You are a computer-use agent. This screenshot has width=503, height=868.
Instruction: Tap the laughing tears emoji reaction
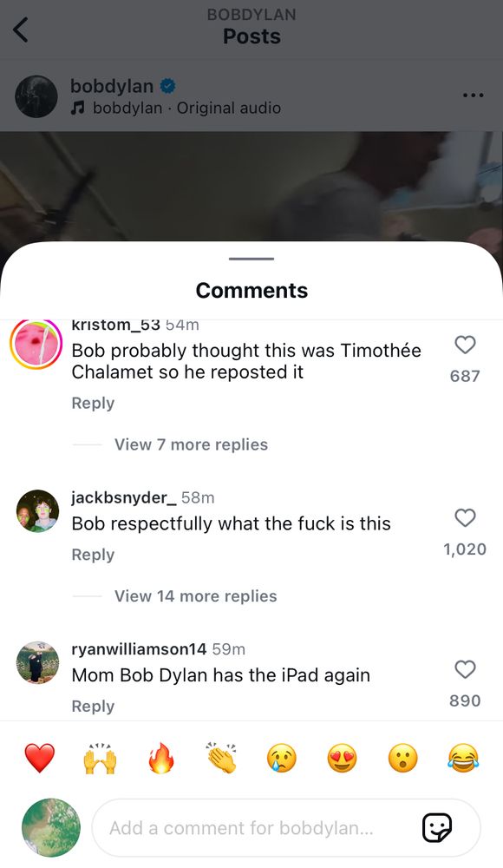pyautogui.click(x=463, y=759)
